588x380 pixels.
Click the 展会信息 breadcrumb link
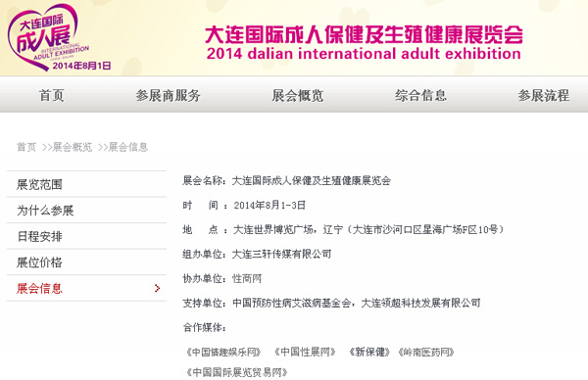[x=127, y=147]
